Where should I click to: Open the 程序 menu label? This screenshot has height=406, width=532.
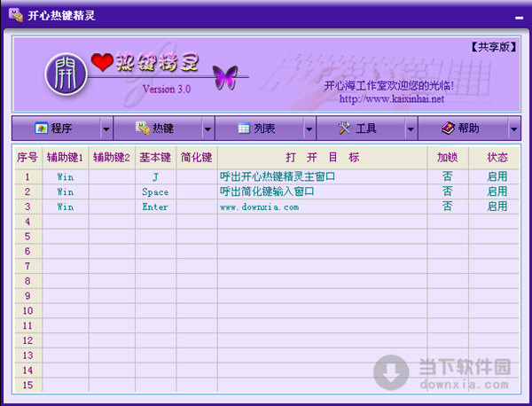click(x=61, y=129)
